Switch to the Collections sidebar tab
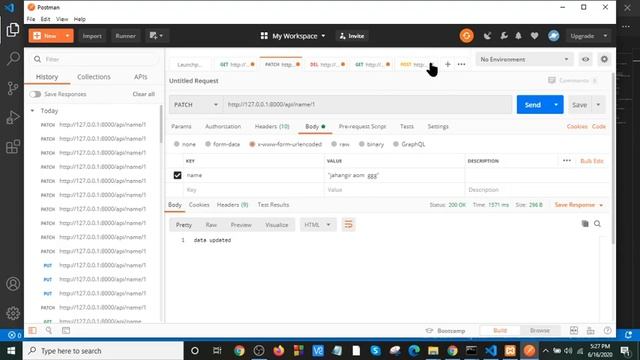The width and height of the screenshot is (640, 360). [x=94, y=77]
